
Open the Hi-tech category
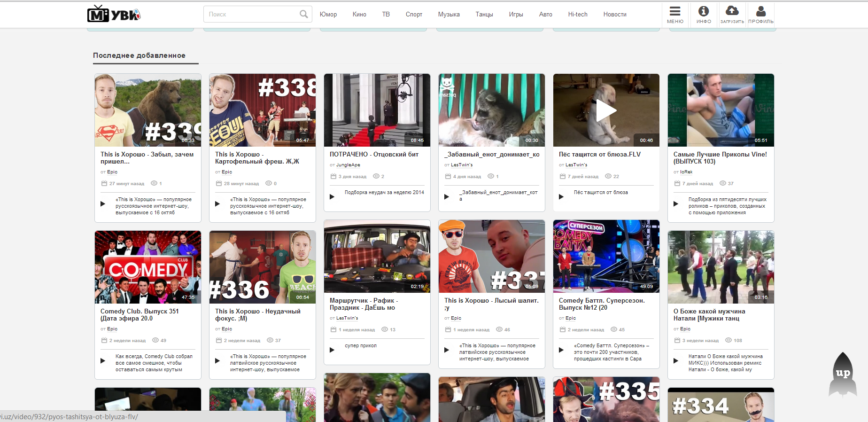click(578, 15)
